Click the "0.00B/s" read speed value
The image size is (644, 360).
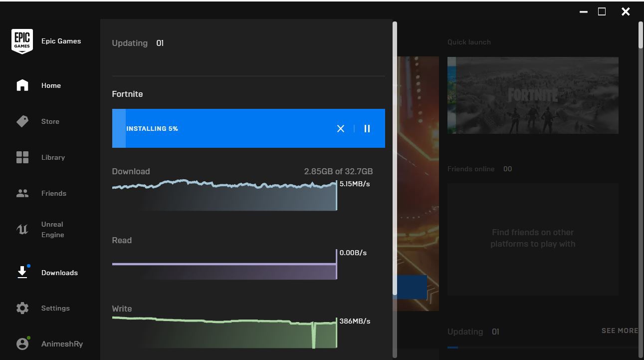click(x=353, y=253)
